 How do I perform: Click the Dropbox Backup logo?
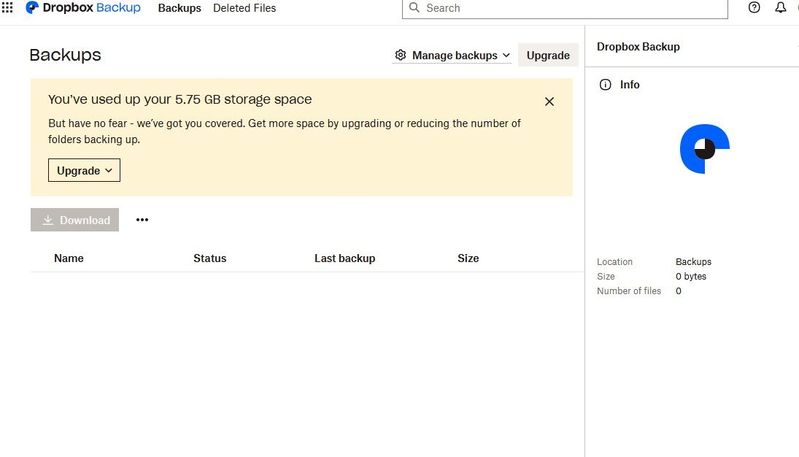point(83,8)
